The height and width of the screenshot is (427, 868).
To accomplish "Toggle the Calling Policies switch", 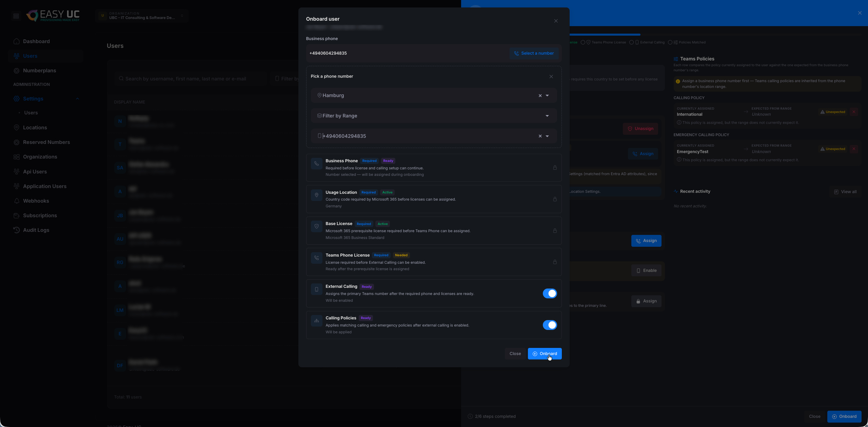I will click(550, 325).
